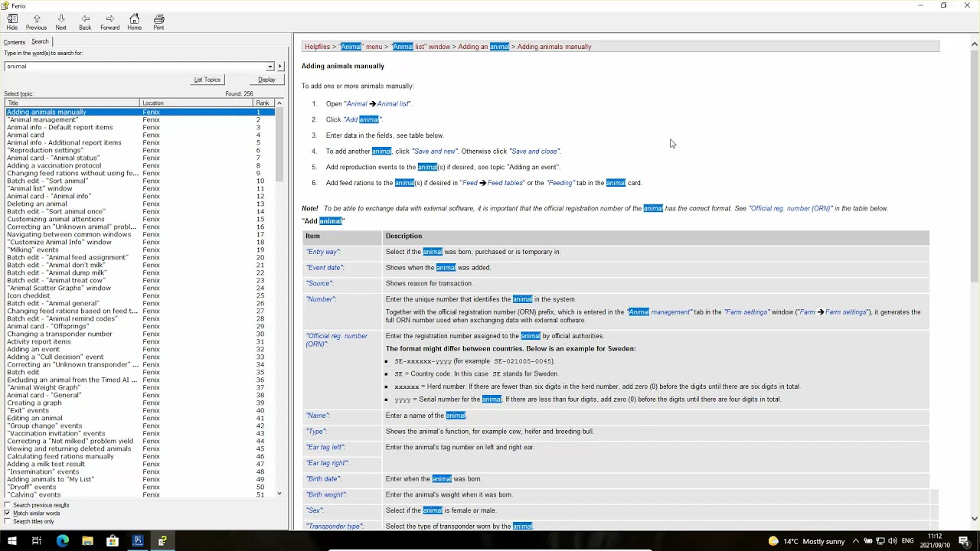Select topic Customizing animal attentions
980x551 pixels.
(x=55, y=219)
